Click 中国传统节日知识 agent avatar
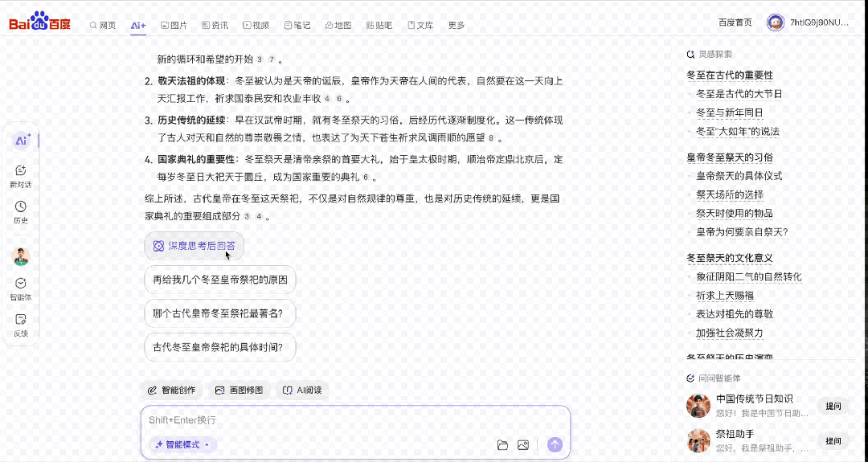The height and width of the screenshot is (462, 868). pyautogui.click(x=698, y=406)
